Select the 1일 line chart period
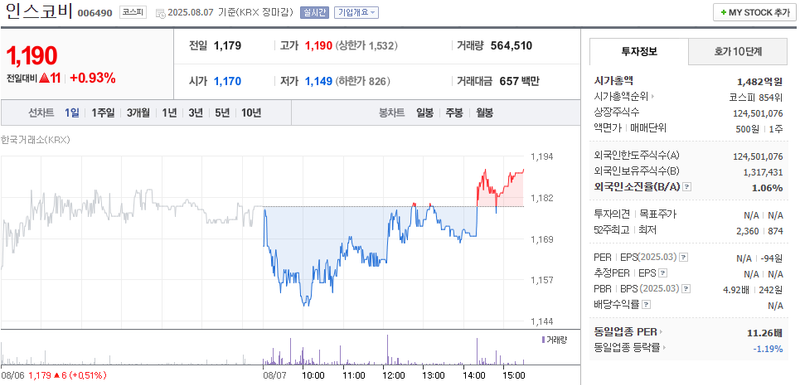The image size is (800, 385). tap(72, 113)
